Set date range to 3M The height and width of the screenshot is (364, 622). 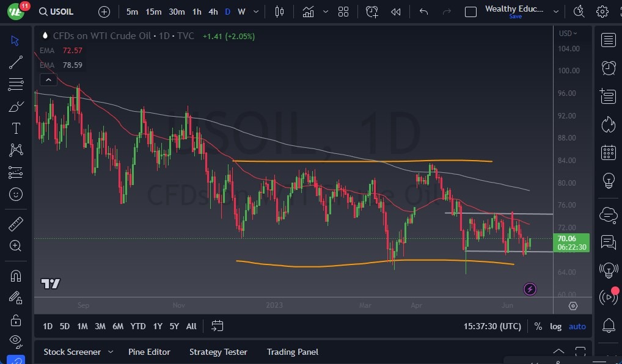pyautogui.click(x=100, y=326)
